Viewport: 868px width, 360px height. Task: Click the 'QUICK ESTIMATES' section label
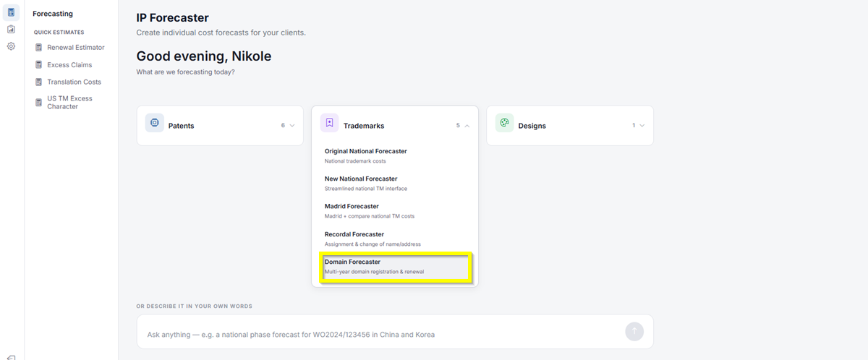click(59, 33)
